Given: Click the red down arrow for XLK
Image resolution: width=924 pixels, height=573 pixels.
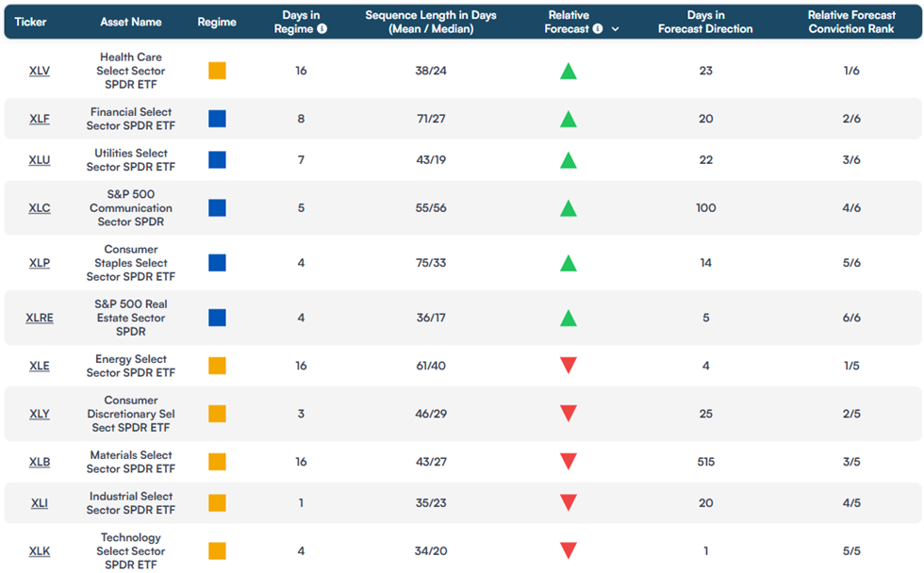Looking at the screenshot, I should 568,550.
